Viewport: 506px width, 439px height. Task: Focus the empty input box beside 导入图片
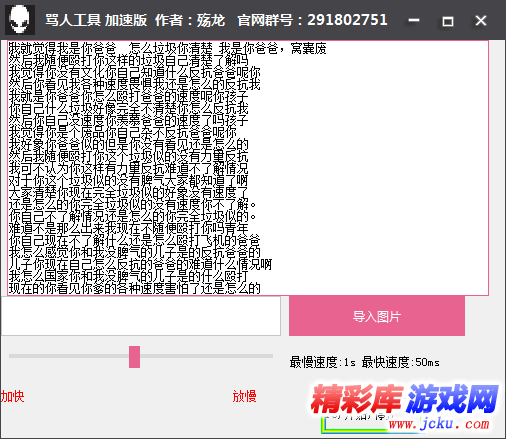(141, 316)
